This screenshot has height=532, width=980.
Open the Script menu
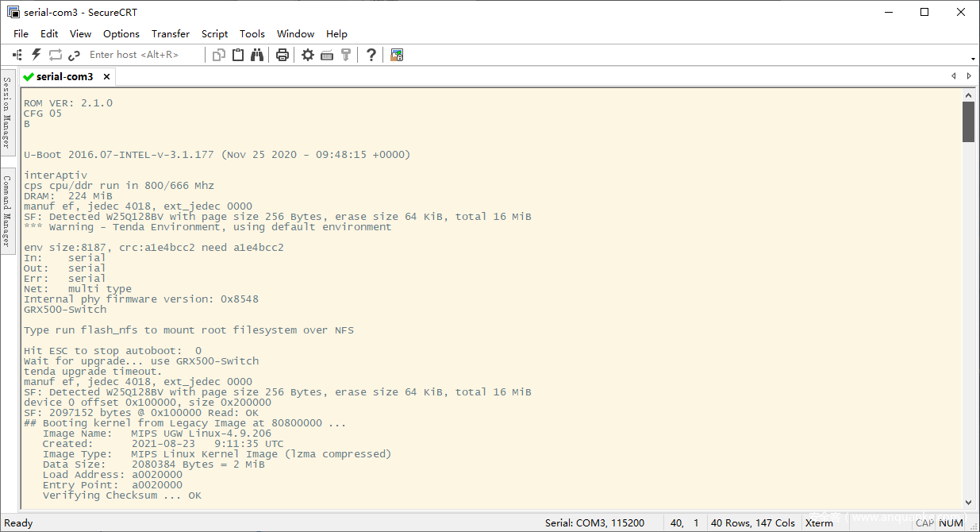214,33
